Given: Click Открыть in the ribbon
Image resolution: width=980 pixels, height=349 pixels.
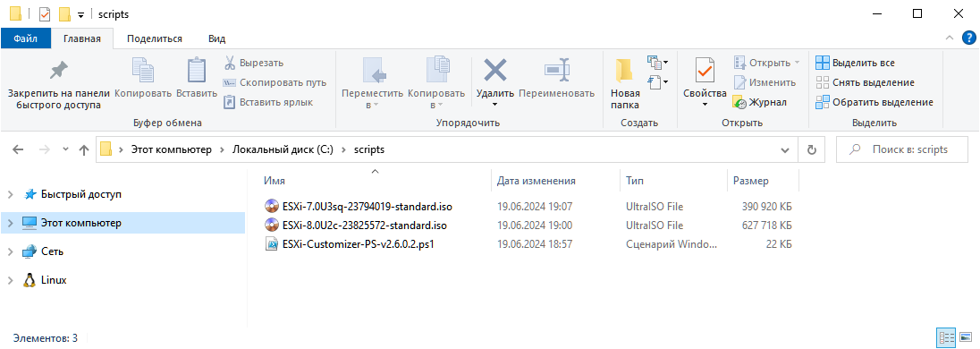Looking at the screenshot, I should coord(766,64).
